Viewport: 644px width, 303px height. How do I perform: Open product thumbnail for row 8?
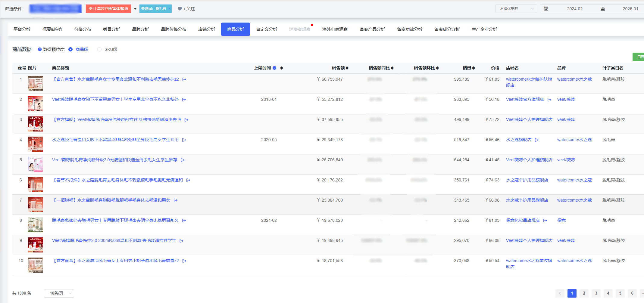(x=36, y=225)
